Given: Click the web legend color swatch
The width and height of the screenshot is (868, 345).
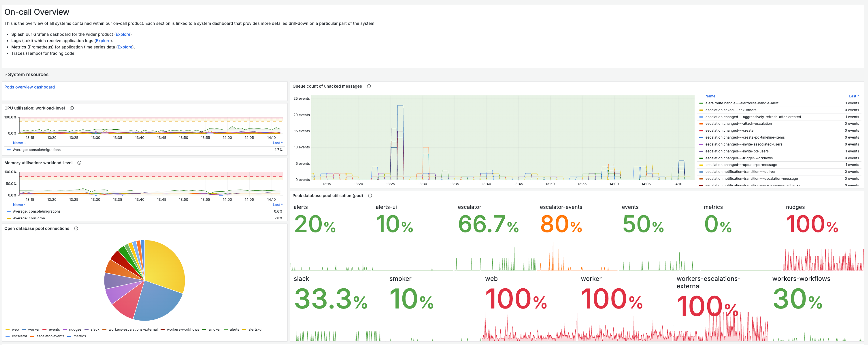Looking at the screenshot, I should (7, 329).
